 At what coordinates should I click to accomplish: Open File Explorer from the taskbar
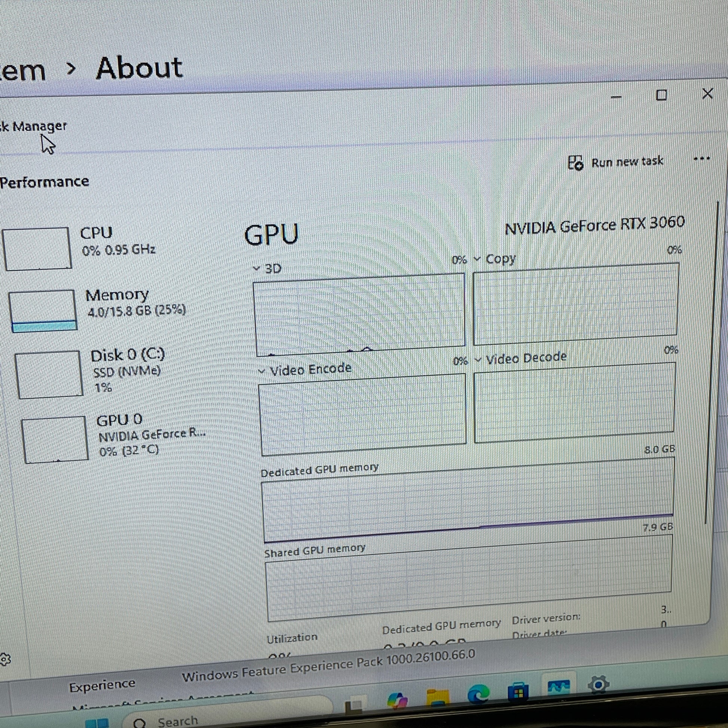(437, 697)
